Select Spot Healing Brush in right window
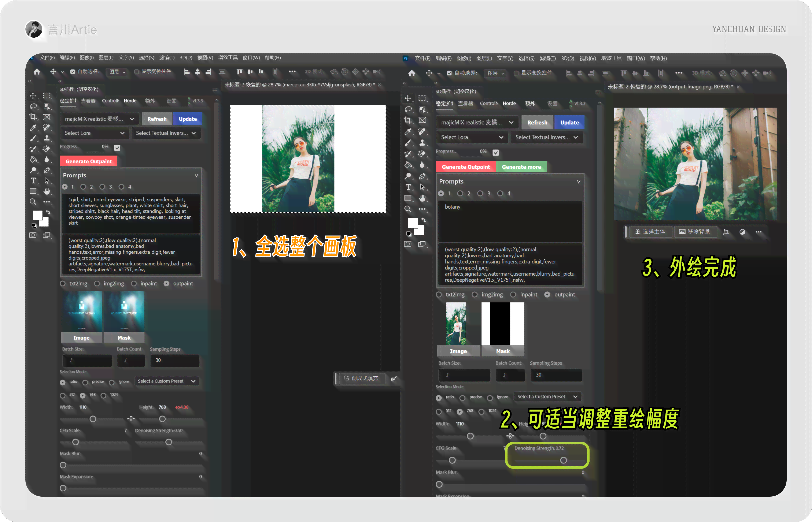 pyautogui.click(x=422, y=131)
